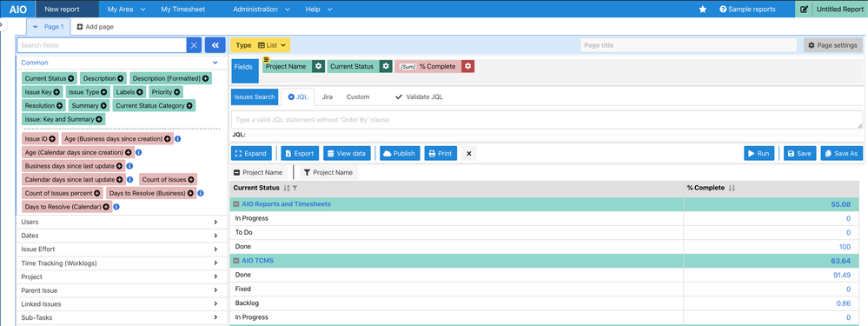
Task: Open settings gear for Project Name field
Action: (318, 66)
